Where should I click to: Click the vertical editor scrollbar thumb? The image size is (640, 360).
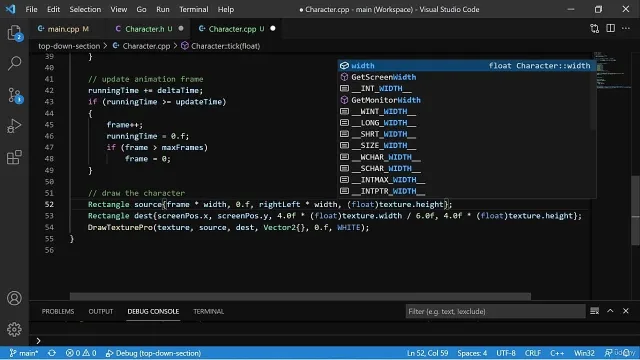tap(636, 211)
